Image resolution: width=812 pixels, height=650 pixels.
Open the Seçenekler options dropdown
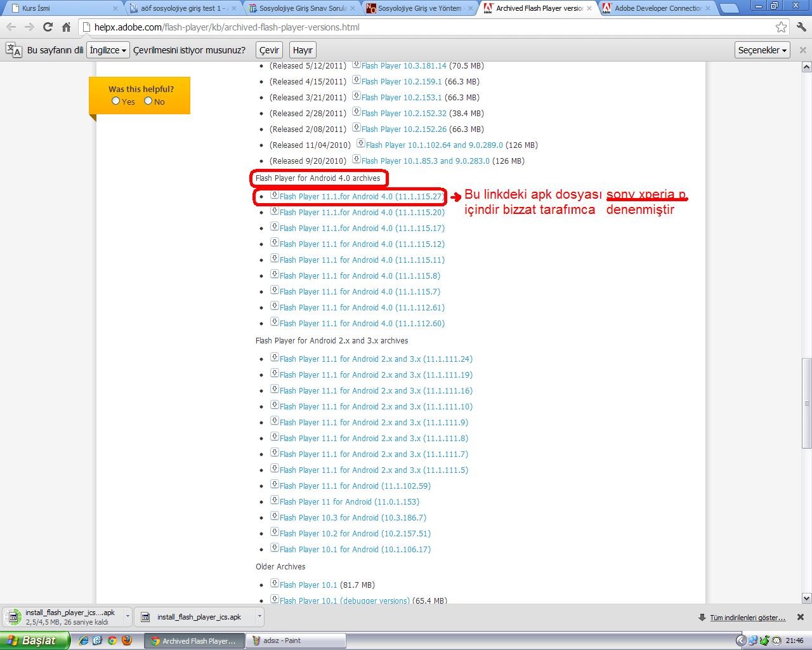pos(763,50)
